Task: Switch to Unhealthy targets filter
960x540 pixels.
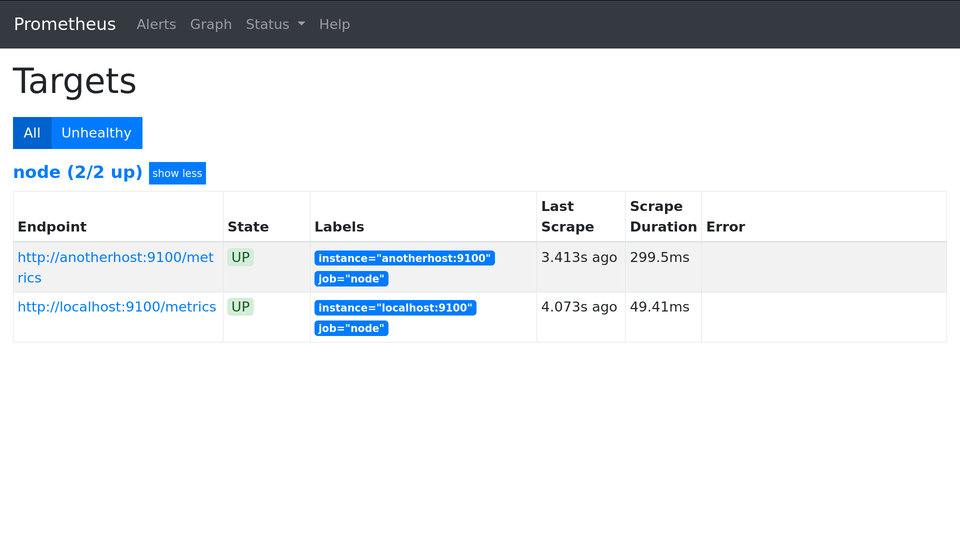Action: 96,133
